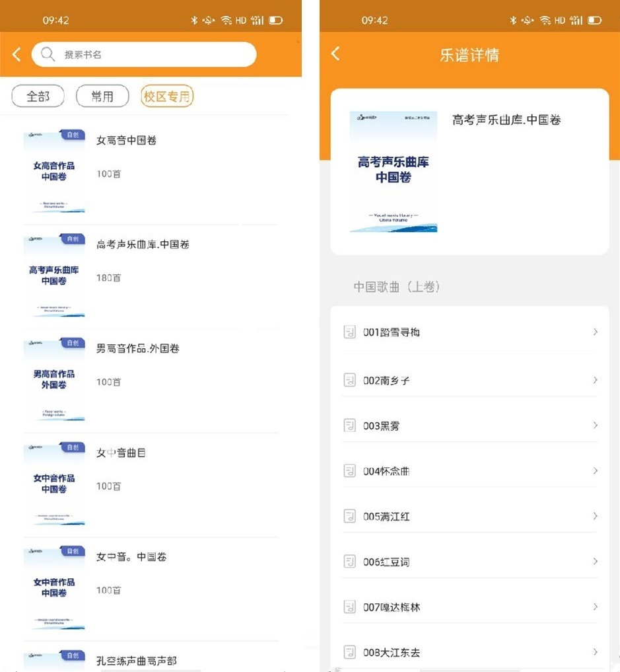Click the score icon beside 007嘎达梅林

350,607
